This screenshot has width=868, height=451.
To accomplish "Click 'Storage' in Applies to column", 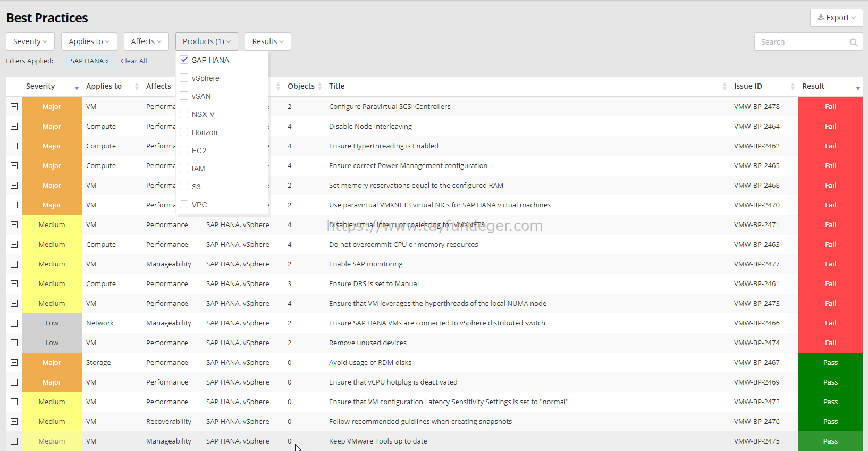I will click(x=98, y=362).
